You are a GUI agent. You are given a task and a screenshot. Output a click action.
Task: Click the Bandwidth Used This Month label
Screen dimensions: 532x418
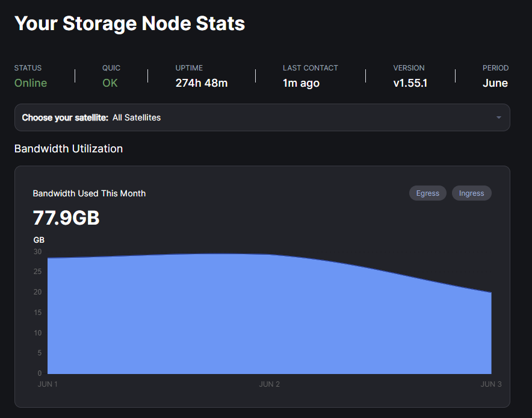coord(89,193)
